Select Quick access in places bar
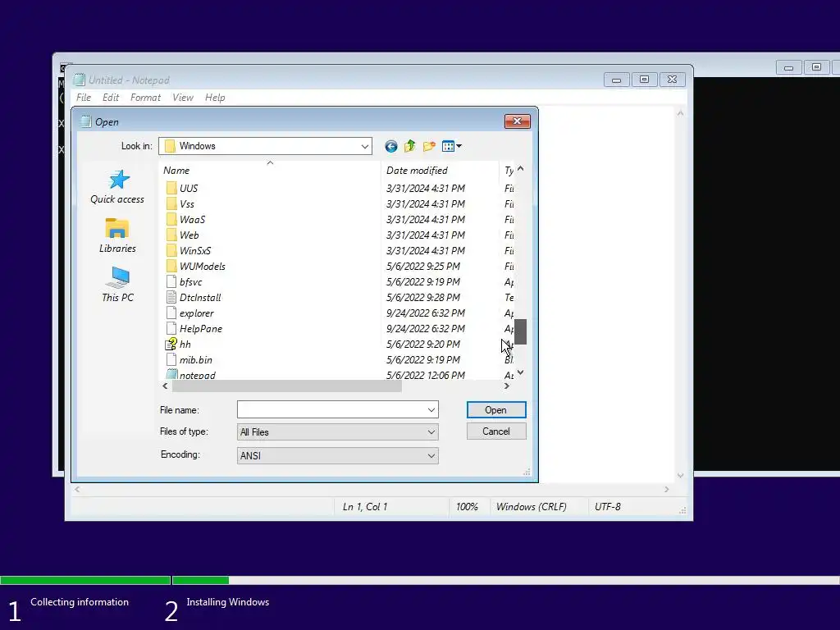 coord(117,187)
